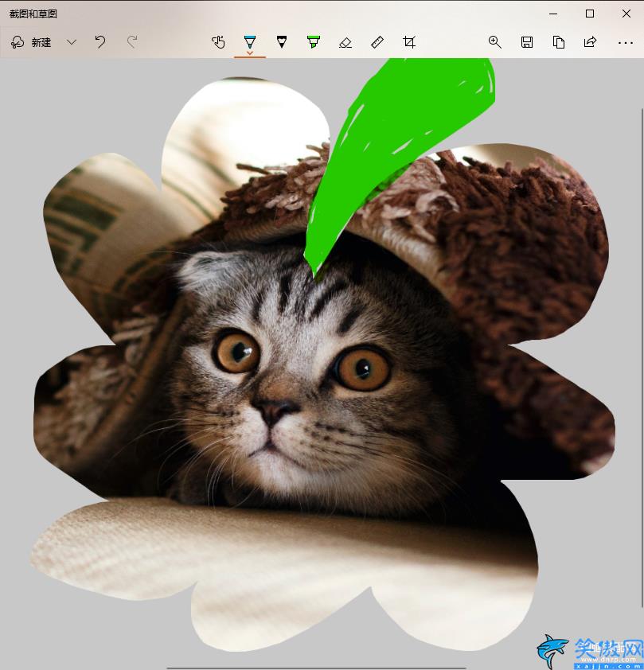Screen dimensions: 644x670
Task: Save the snip with floppy disk icon
Action: tap(527, 42)
